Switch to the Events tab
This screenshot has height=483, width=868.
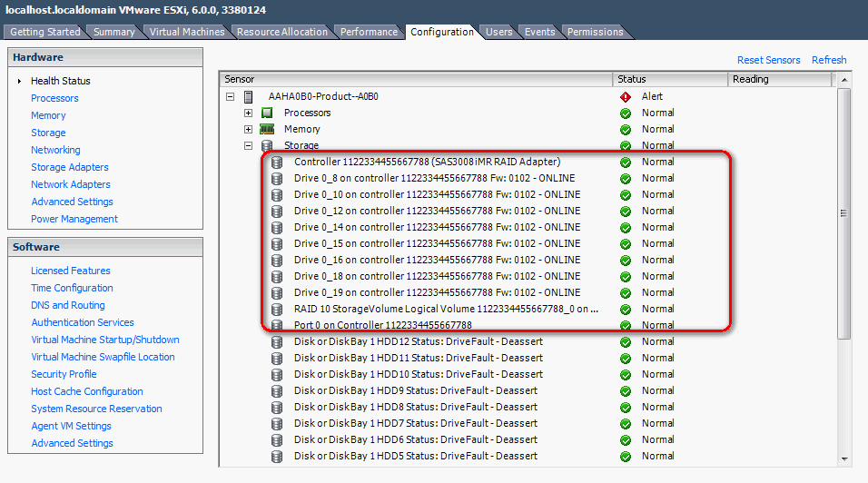tap(539, 32)
